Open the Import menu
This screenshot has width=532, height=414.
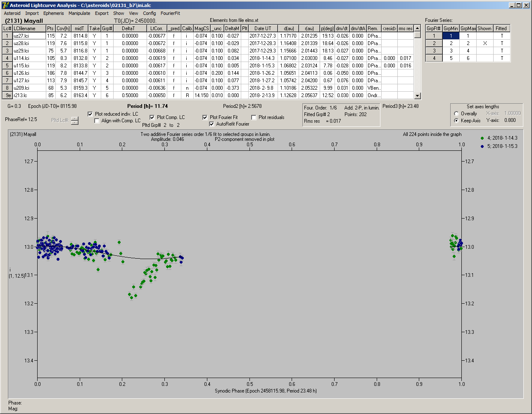[32, 13]
